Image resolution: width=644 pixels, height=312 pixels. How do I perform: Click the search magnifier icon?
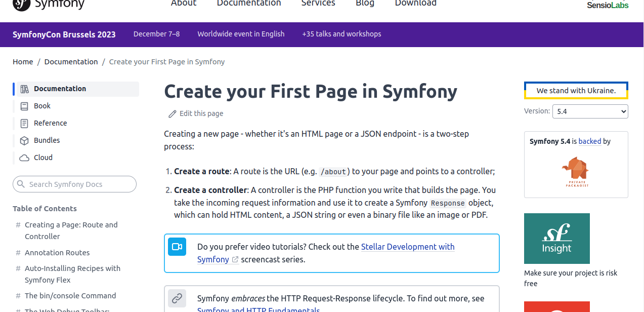click(x=21, y=184)
